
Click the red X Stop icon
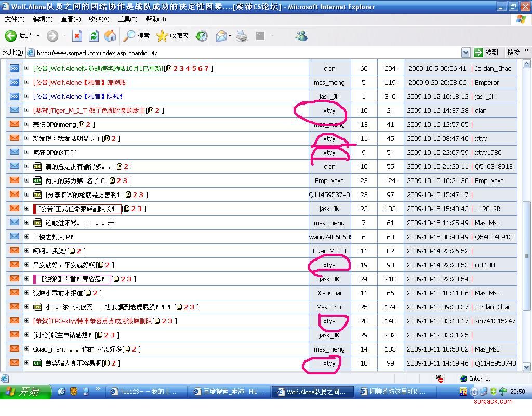(x=77, y=36)
